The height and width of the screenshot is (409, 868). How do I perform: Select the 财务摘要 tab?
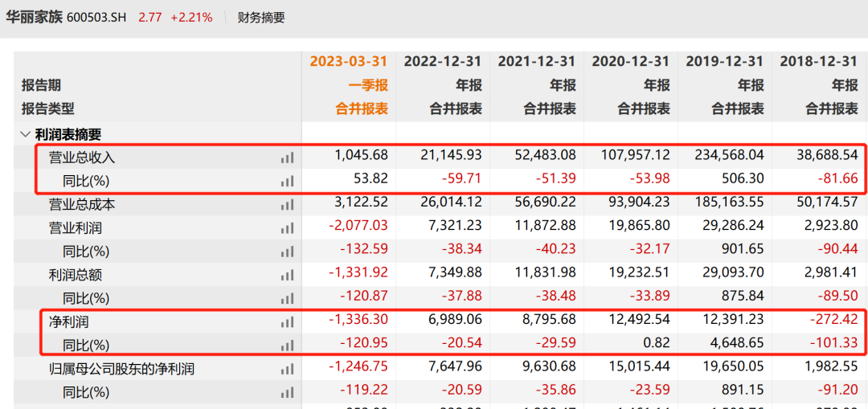(x=261, y=17)
